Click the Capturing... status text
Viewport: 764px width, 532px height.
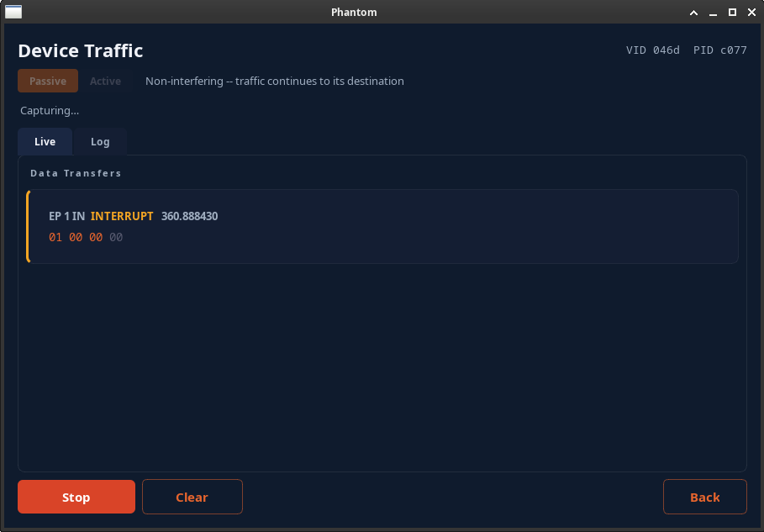[x=50, y=111]
